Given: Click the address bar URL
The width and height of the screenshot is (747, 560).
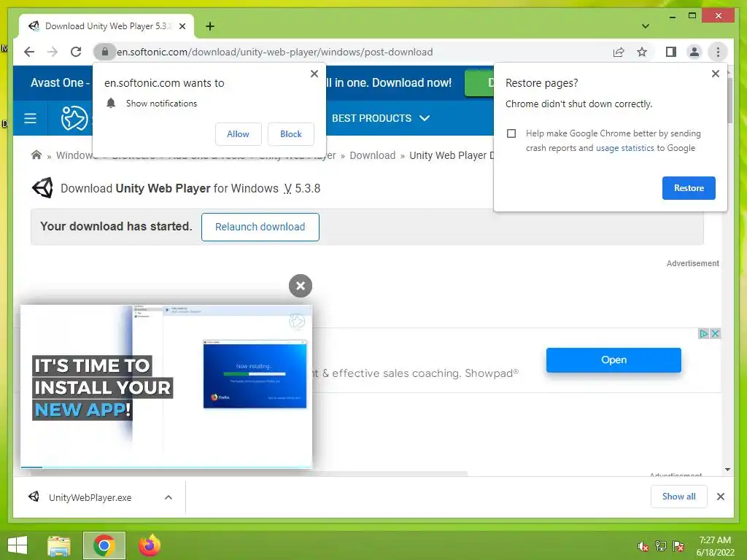Looking at the screenshot, I should coord(274,52).
